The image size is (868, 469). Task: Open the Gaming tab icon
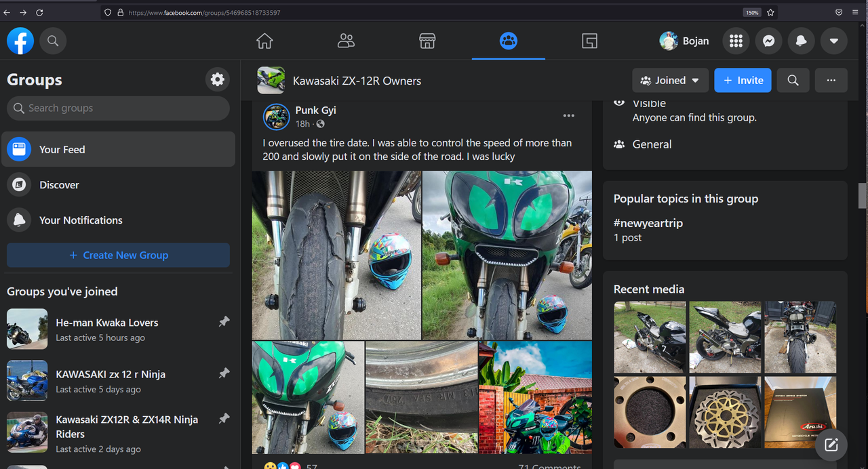pos(590,41)
